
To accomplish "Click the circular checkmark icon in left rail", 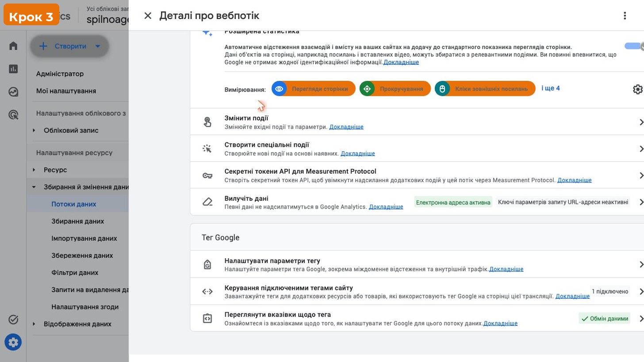I will [x=13, y=320].
